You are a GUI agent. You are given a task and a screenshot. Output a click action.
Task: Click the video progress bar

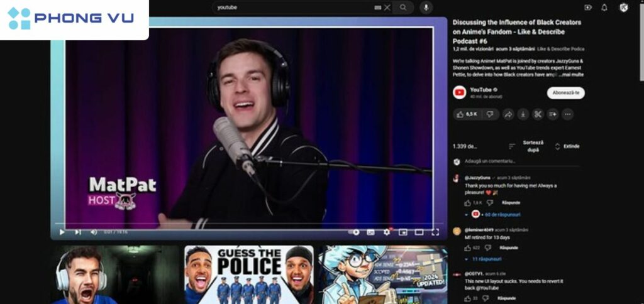[x=248, y=224]
